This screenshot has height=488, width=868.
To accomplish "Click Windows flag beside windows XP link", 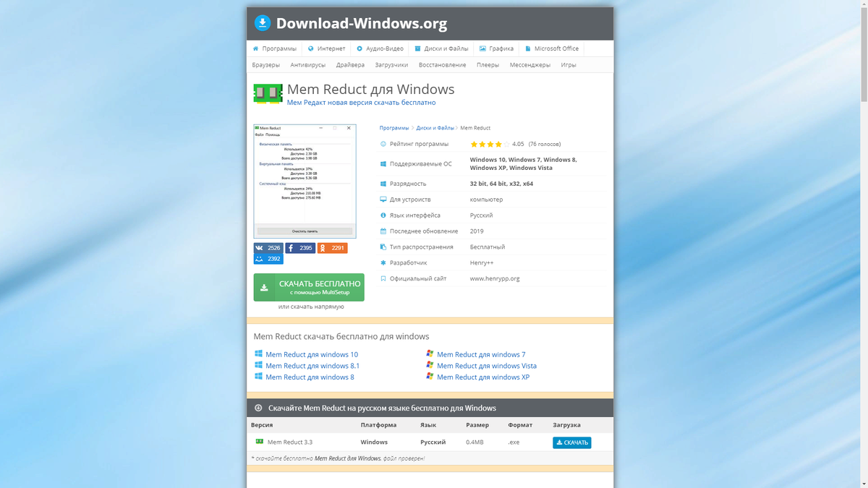I will click(430, 377).
